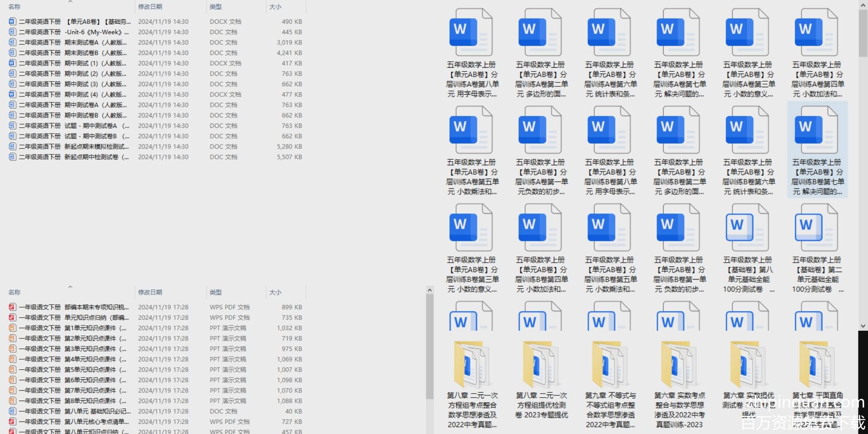This screenshot has width=868, height=434.
Task: Open the 分层训练A卷第八单元 Word file icon
Action: tap(471, 33)
